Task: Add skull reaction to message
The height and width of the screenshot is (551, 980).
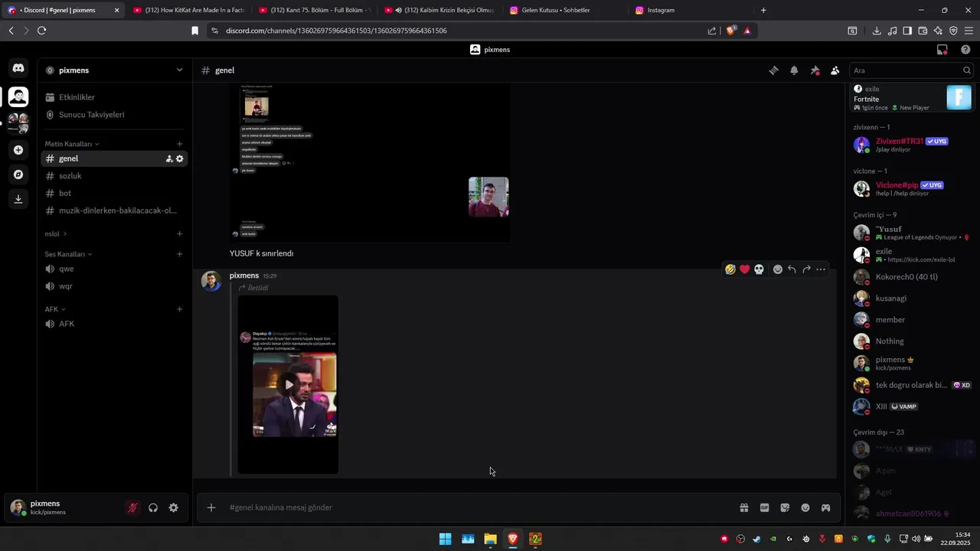Action: [x=759, y=269]
